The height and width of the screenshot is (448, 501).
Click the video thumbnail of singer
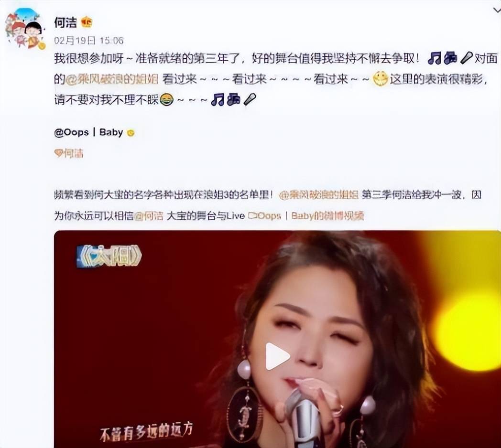pyautogui.click(x=277, y=339)
